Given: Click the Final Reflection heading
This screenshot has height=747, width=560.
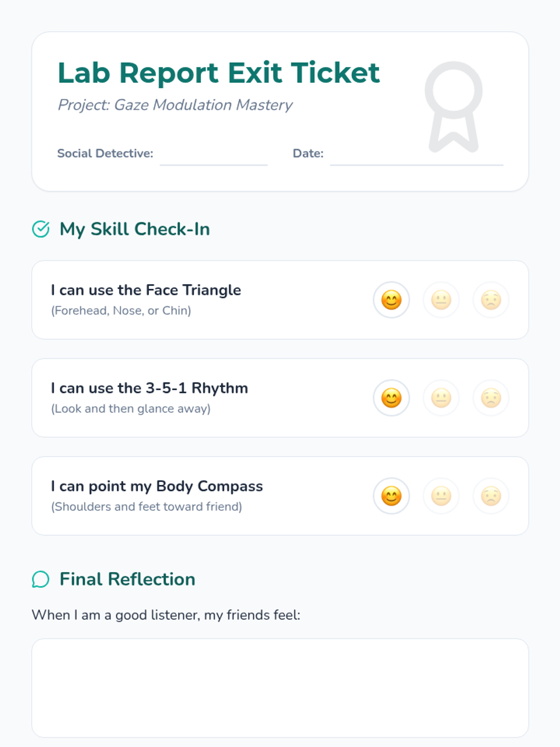Looking at the screenshot, I should click(127, 579).
